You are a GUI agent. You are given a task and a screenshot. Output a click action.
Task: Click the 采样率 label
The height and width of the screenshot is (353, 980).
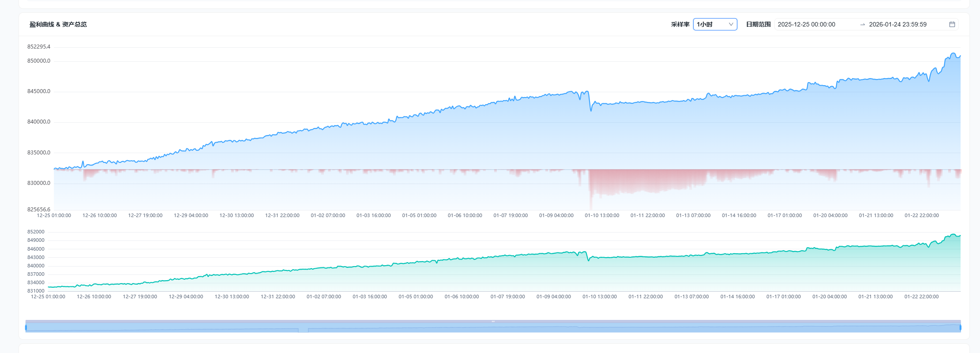680,24
